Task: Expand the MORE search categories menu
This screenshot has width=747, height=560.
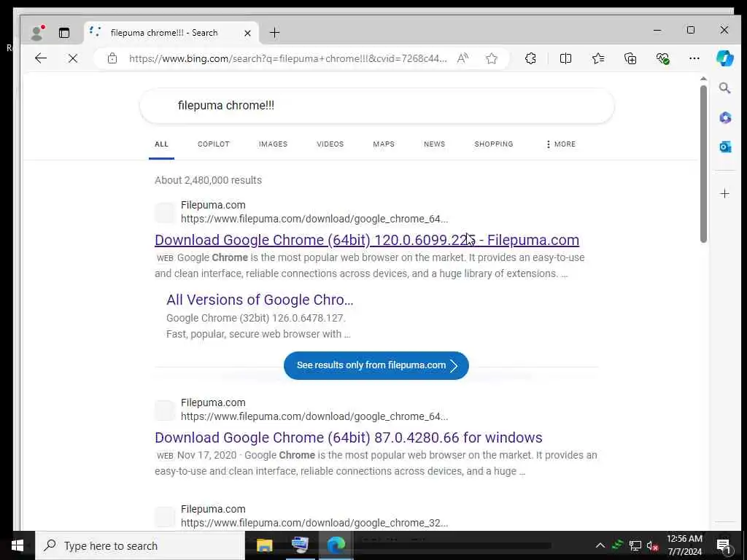Action: [561, 144]
